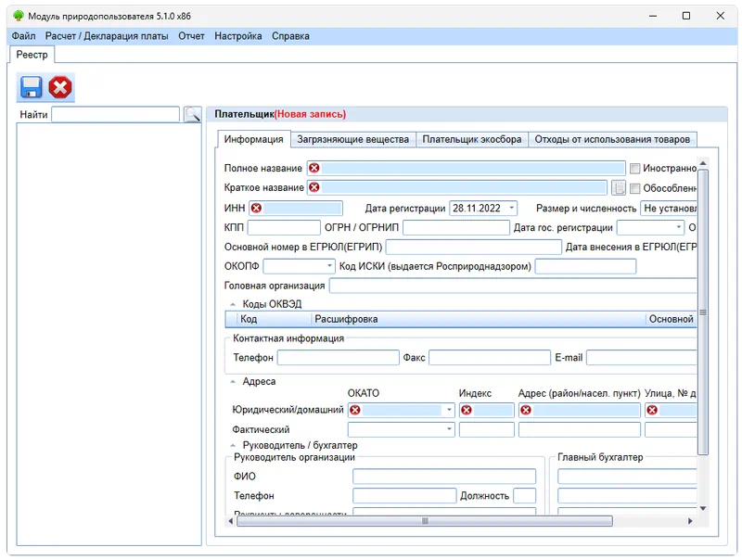The width and height of the screenshot is (742, 560).
Task: Click the red X cancel icon in toolbar
Action: (60, 87)
